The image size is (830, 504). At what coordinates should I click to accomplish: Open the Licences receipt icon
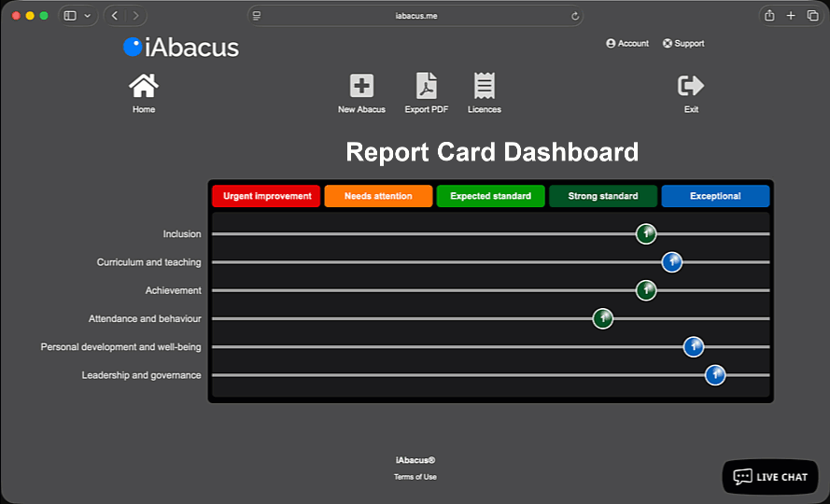click(x=485, y=86)
